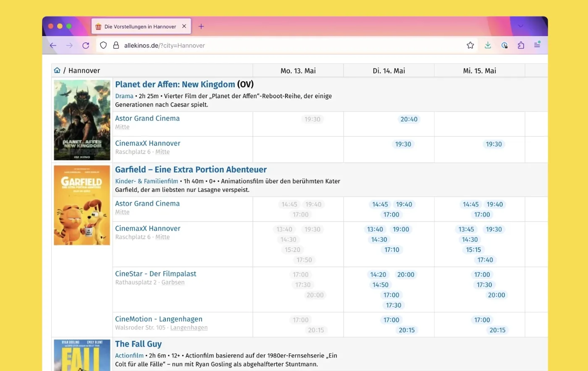The image size is (588, 371).
Task: Click the padlock site info icon
Action: (x=116, y=45)
